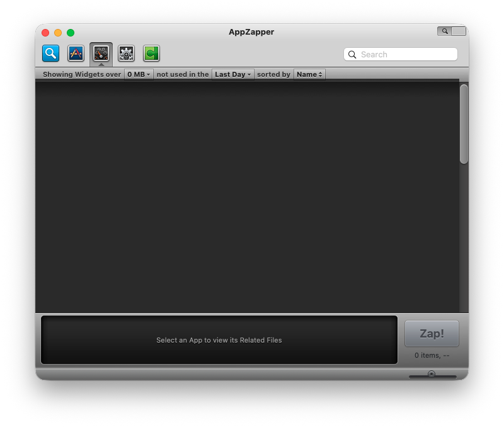Viewport: 504px width, 427px height.
Task: Click 'Select an App to view its Related Files'
Action: pos(219,340)
